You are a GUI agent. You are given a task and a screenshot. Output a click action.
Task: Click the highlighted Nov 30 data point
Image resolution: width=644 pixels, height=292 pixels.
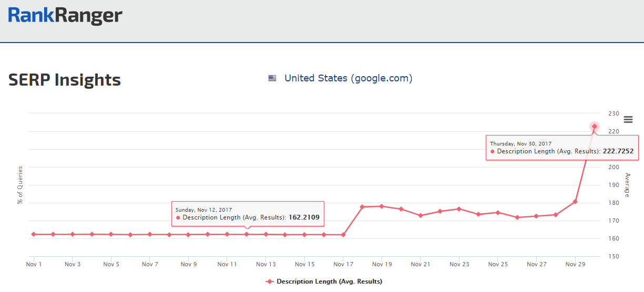pyautogui.click(x=595, y=126)
